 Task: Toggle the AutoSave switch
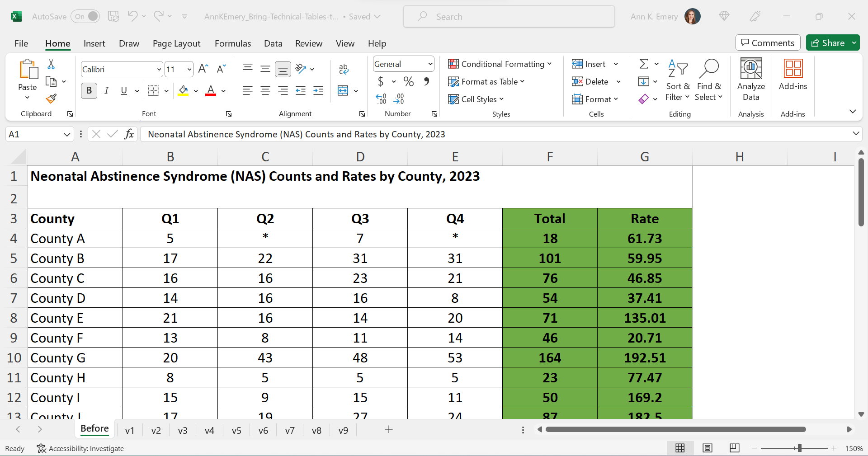pyautogui.click(x=85, y=17)
